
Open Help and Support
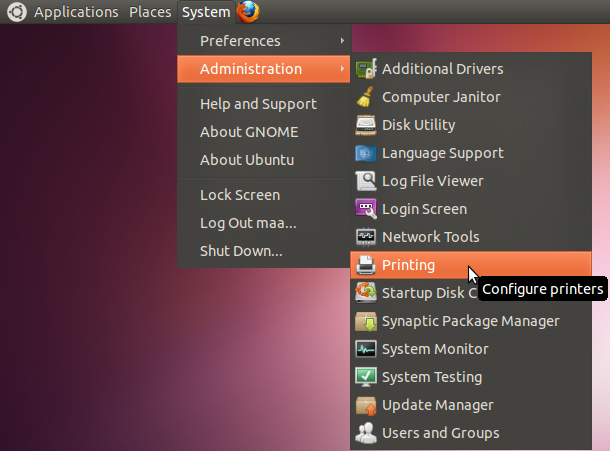pyautogui.click(x=264, y=104)
